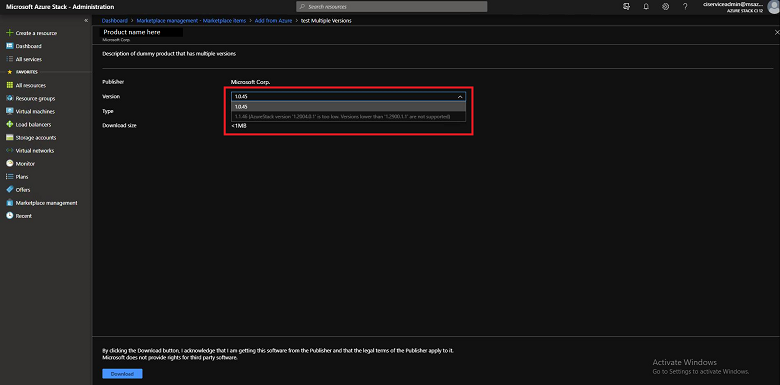Open the Load balancers icon
The height and width of the screenshot is (385, 780).
tap(9, 124)
